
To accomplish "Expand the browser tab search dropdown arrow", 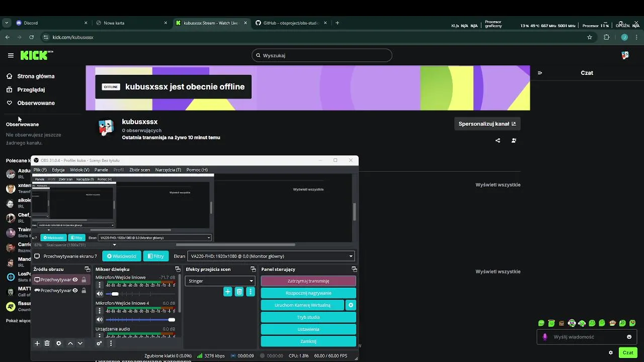I will pos(6,23).
